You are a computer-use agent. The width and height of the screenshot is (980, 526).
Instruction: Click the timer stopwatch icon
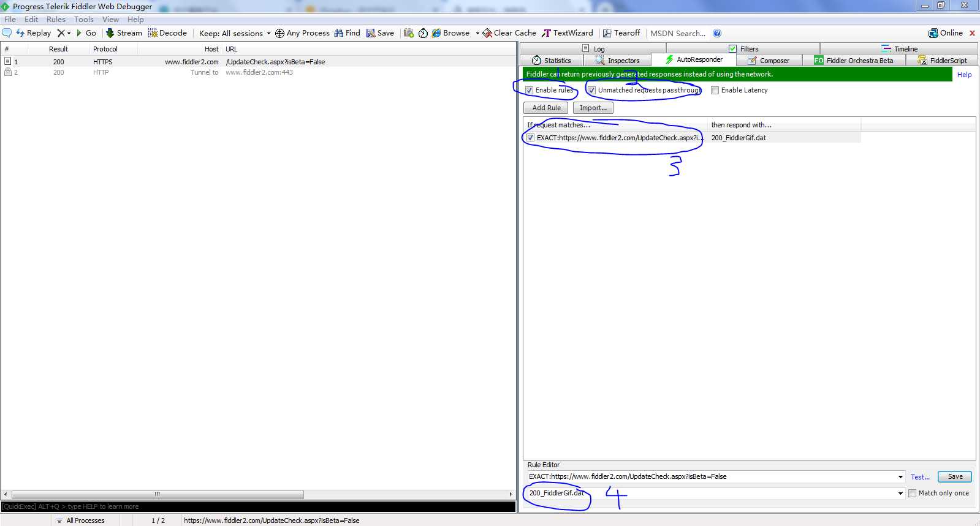(423, 33)
